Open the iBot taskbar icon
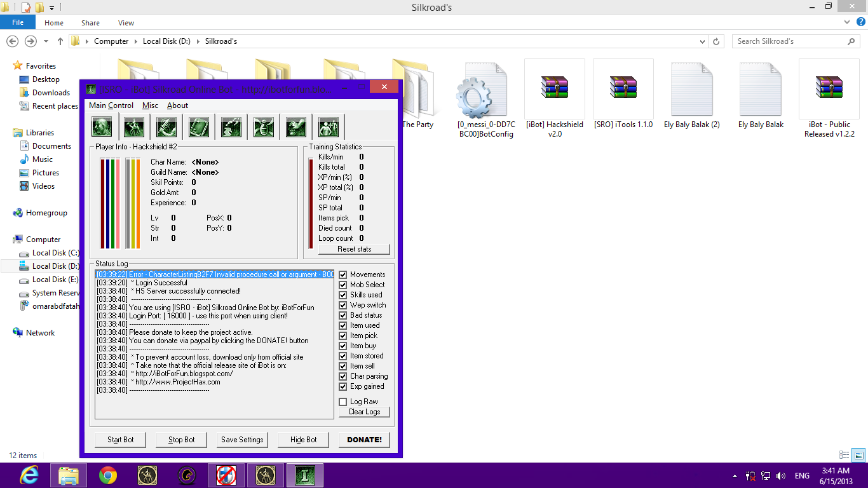868x488 pixels. 305,475
